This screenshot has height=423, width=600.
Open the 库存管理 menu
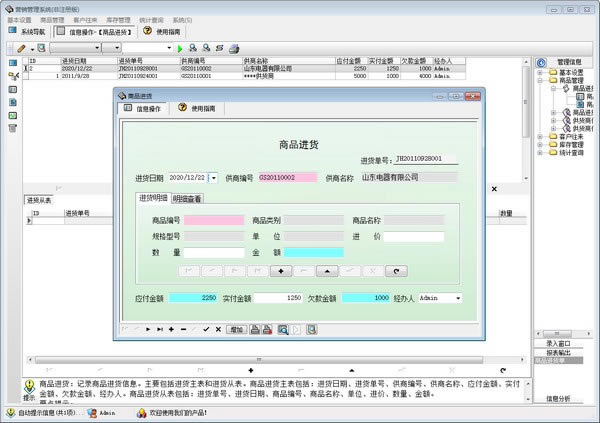(118, 19)
